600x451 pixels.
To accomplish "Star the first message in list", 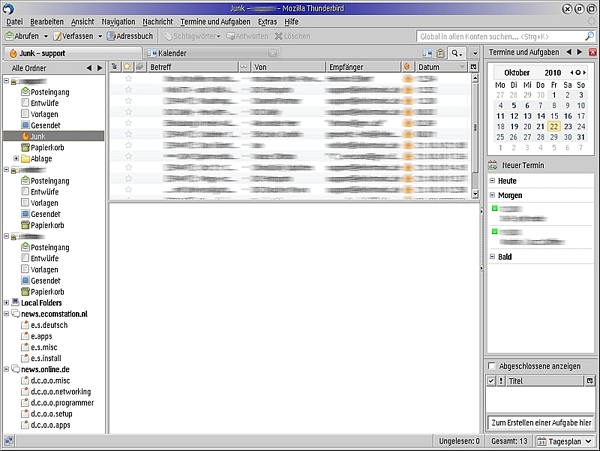I will [128, 78].
